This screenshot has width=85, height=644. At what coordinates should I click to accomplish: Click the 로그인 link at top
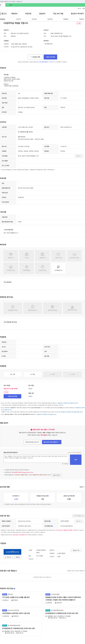tap(79, 8)
